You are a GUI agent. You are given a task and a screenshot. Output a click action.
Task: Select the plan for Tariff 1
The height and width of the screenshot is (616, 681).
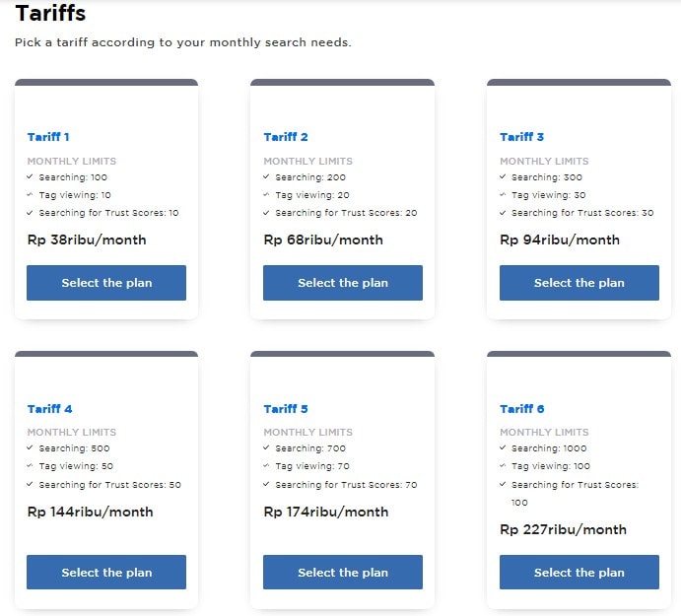106,283
